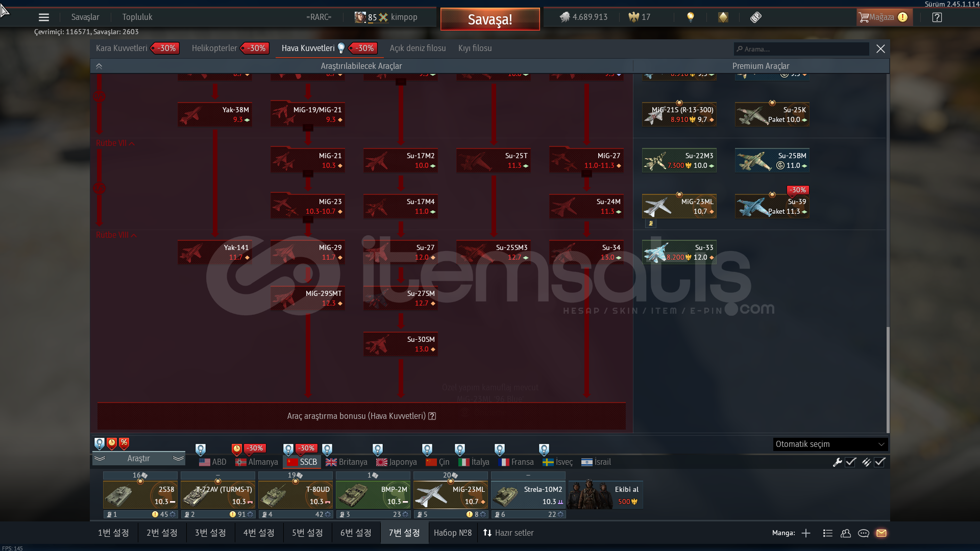980x551 pixels.
Task: Switch to the Kıyı filosu tab
Action: 475,48
